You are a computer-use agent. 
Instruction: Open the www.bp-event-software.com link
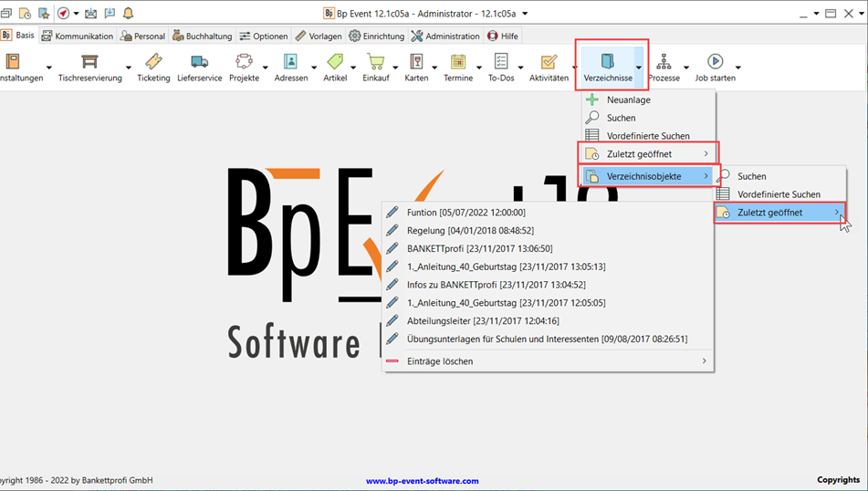tap(422, 481)
